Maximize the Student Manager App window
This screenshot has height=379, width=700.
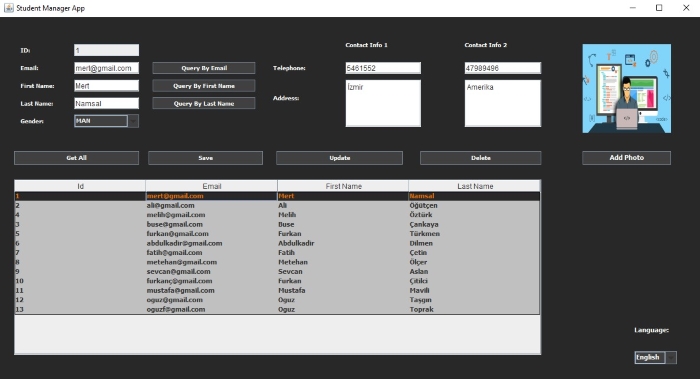[x=659, y=8]
